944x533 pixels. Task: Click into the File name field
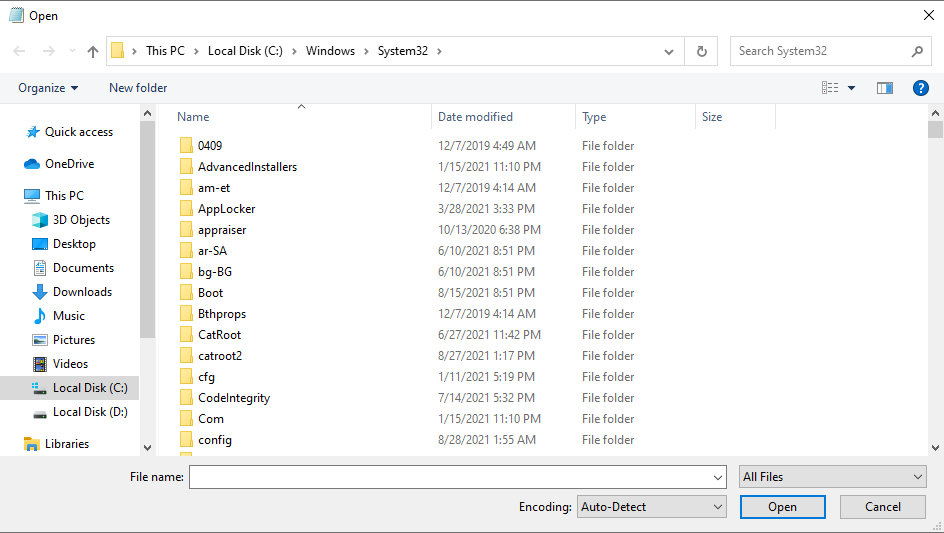[x=456, y=477]
